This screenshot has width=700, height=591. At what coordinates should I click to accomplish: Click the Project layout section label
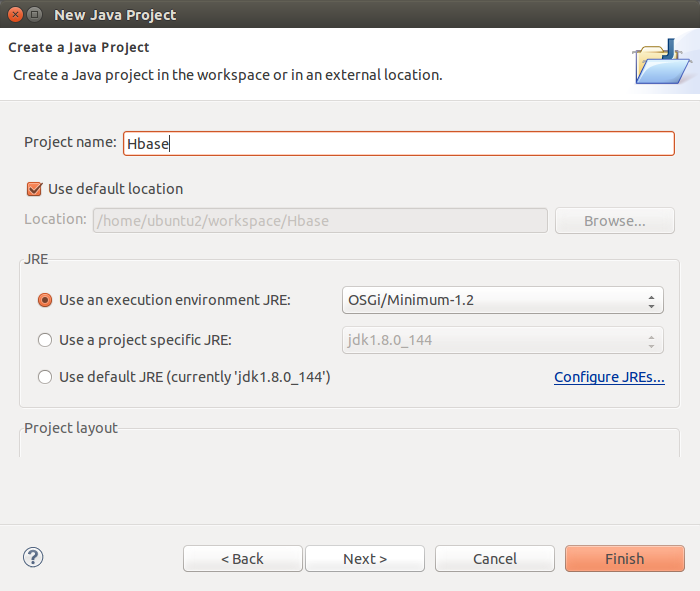[71, 428]
